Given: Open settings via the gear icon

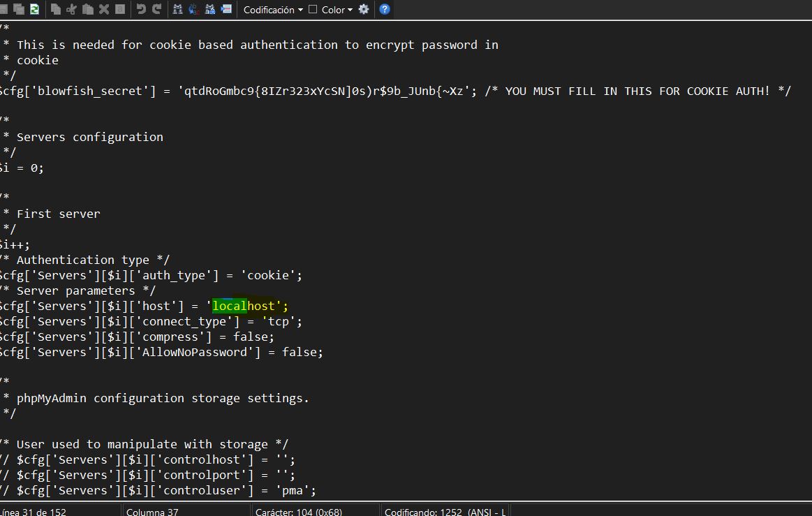Looking at the screenshot, I should [363, 9].
